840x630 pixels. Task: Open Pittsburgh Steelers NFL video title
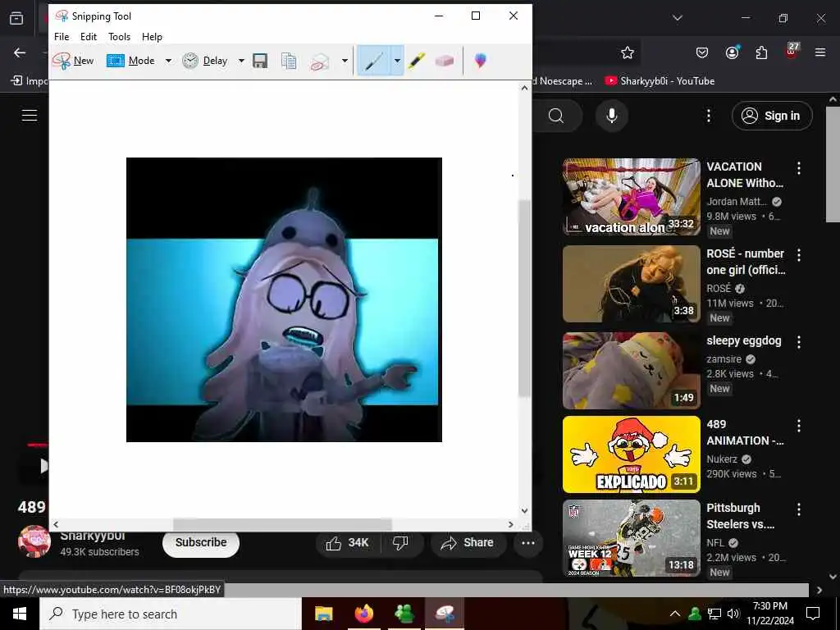741,516
